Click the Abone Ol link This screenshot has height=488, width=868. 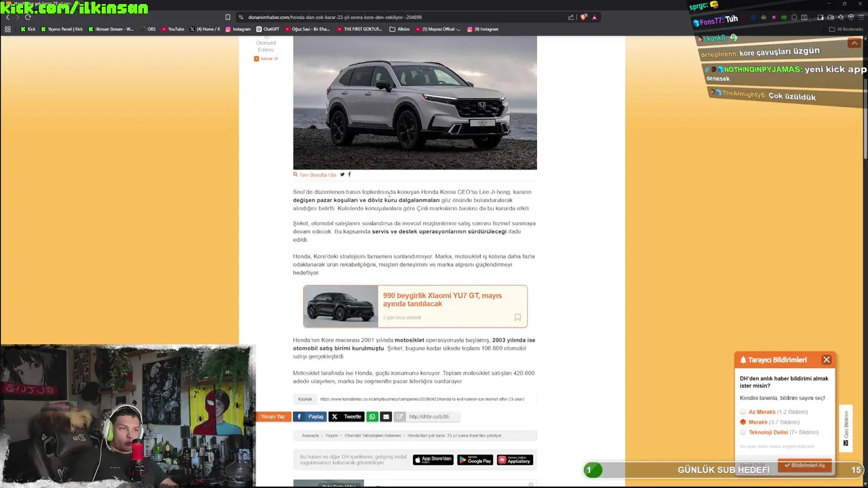(266, 59)
